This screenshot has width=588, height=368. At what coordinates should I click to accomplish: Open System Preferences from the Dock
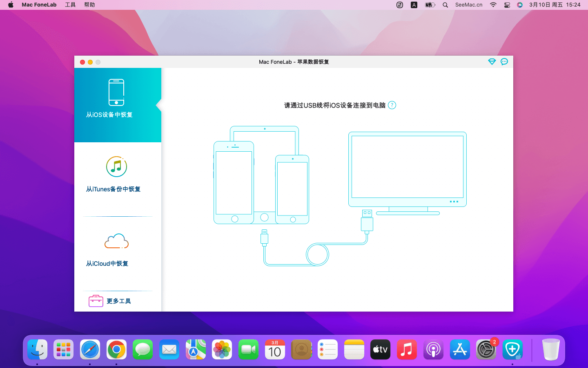[486, 350]
